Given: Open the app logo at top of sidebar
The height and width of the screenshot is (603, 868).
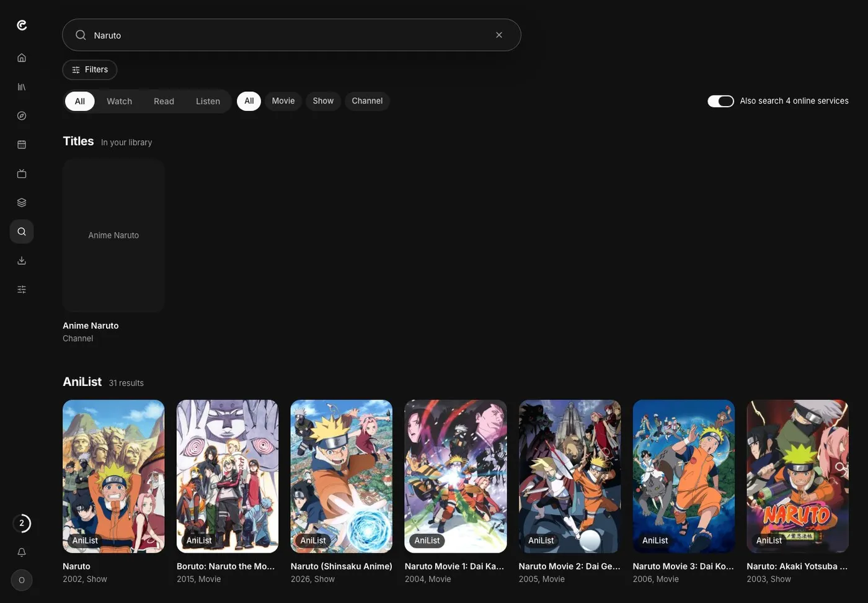Looking at the screenshot, I should click(x=22, y=25).
